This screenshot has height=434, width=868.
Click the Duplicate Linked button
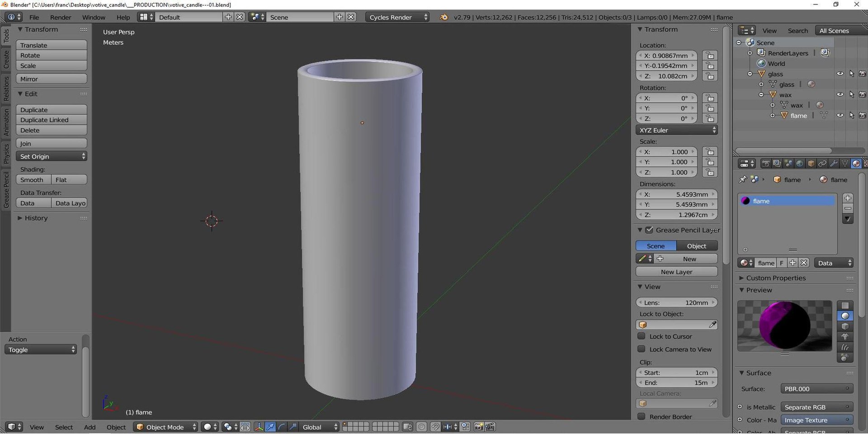pos(52,120)
